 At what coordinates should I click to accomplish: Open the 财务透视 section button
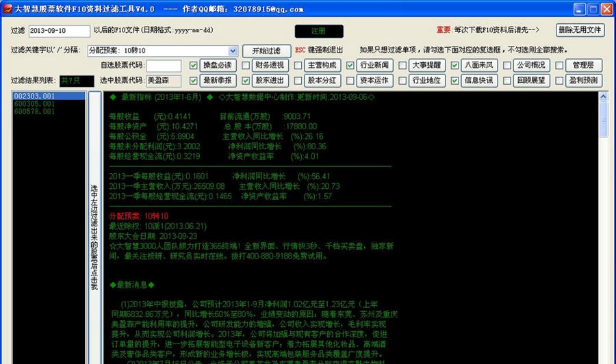coord(270,65)
